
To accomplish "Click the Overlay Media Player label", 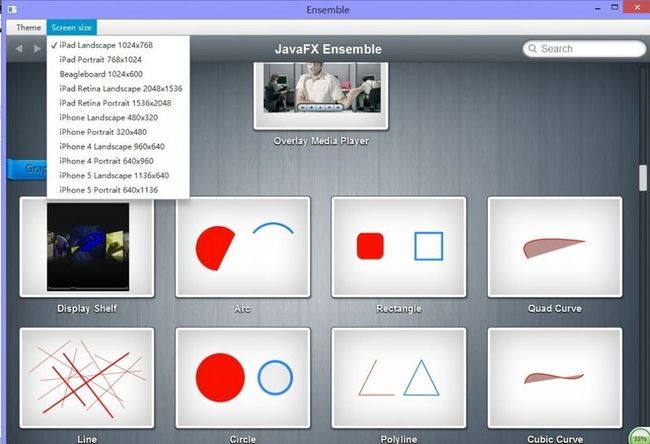I will point(321,141).
